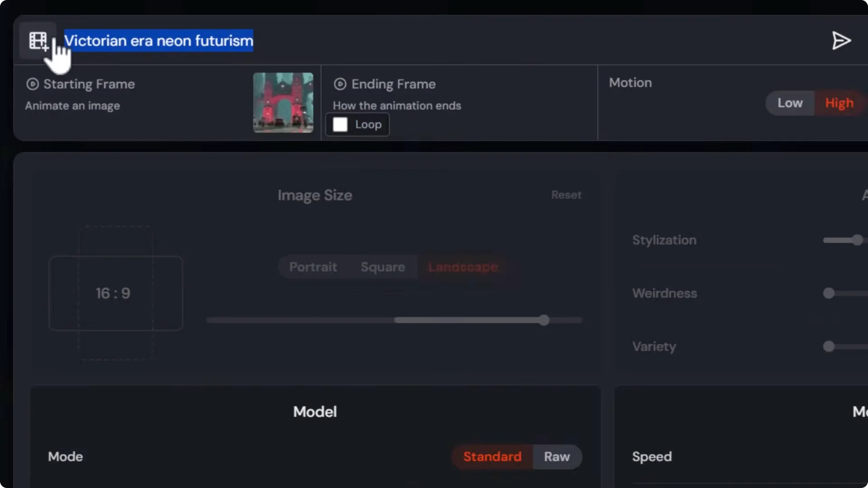
Task: Enable the Loop checkbox
Action: (340, 124)
